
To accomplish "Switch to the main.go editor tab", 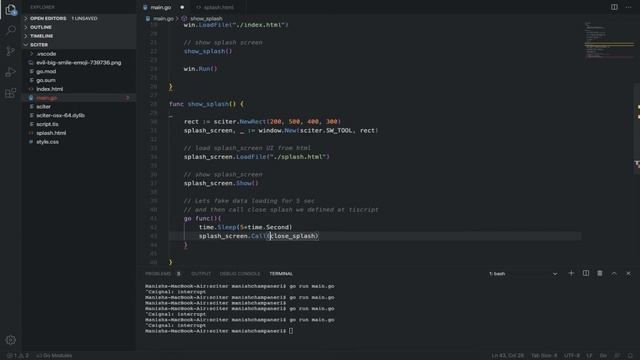I will (x=161, y=7).
